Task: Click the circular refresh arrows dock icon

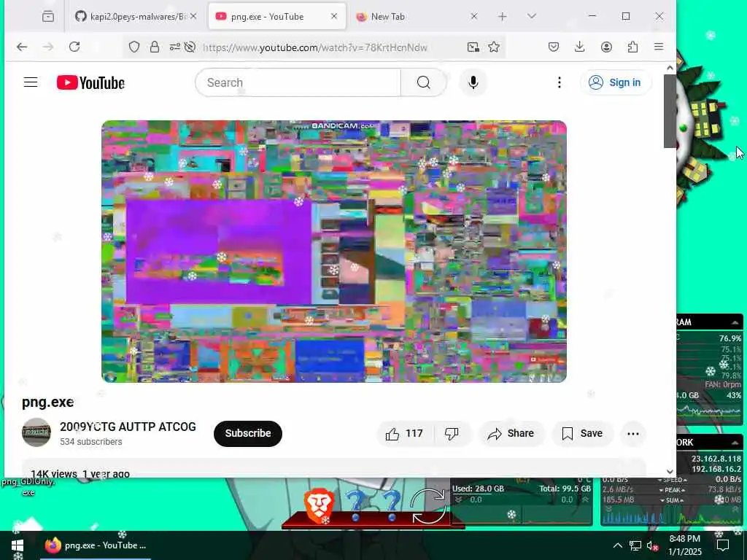Action: pos(427,507)
